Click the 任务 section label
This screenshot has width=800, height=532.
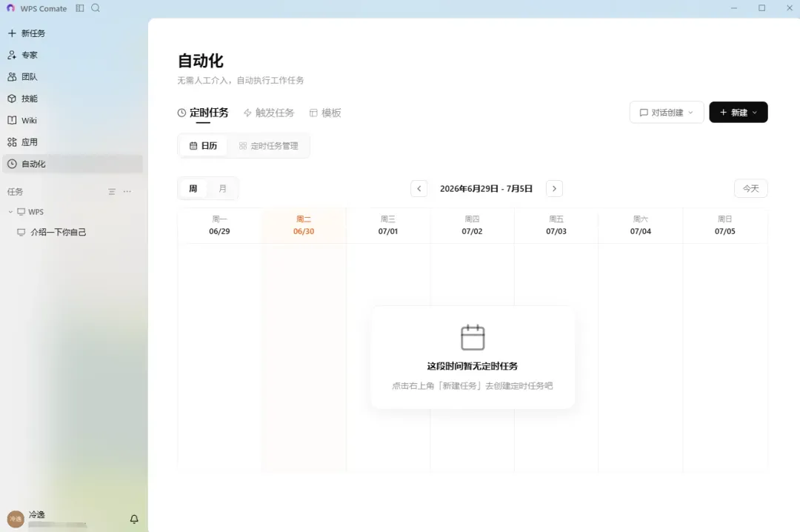coord(15,192)
